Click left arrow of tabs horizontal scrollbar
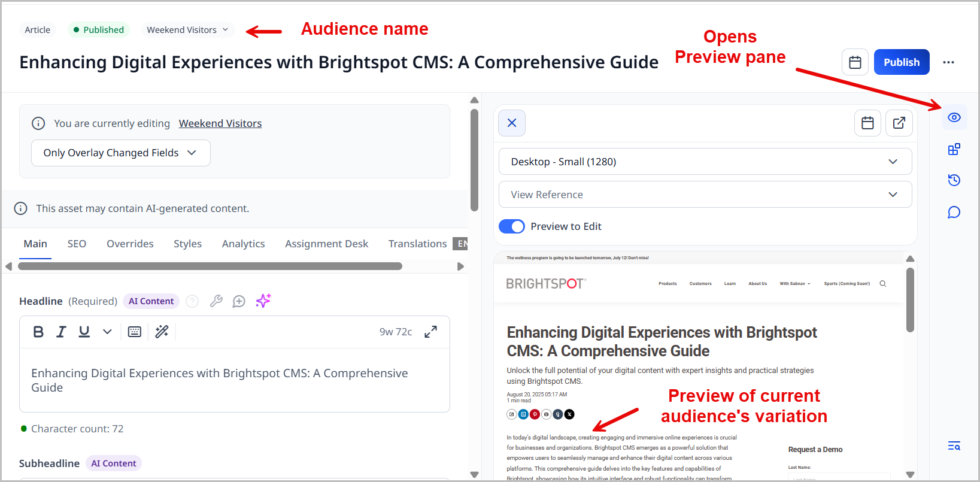The image size is (980, 482). pos(8,266)
